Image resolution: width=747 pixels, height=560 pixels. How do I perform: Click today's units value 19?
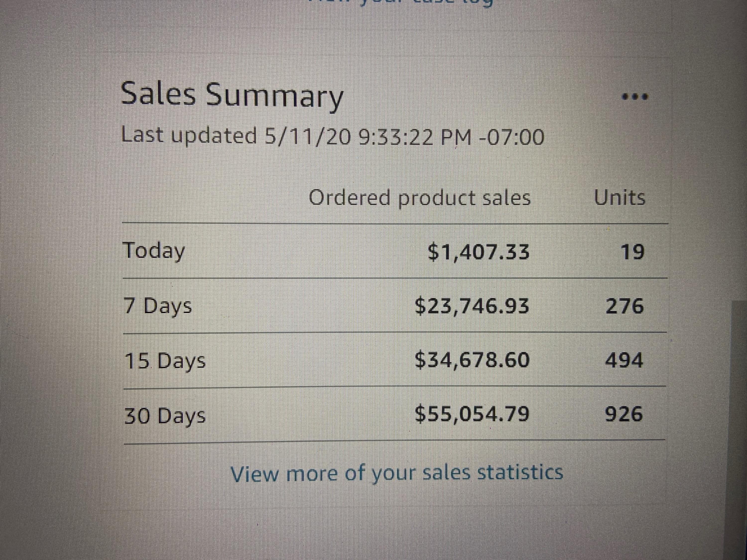632,252
